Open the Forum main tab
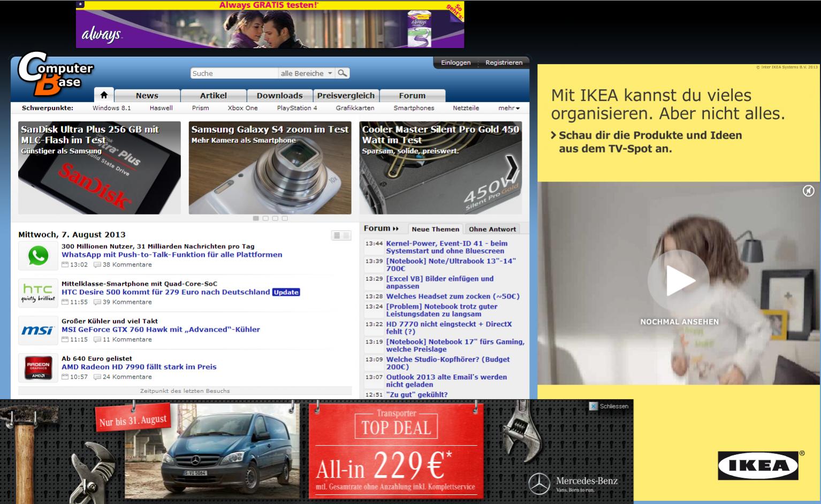 click(412, 95)
